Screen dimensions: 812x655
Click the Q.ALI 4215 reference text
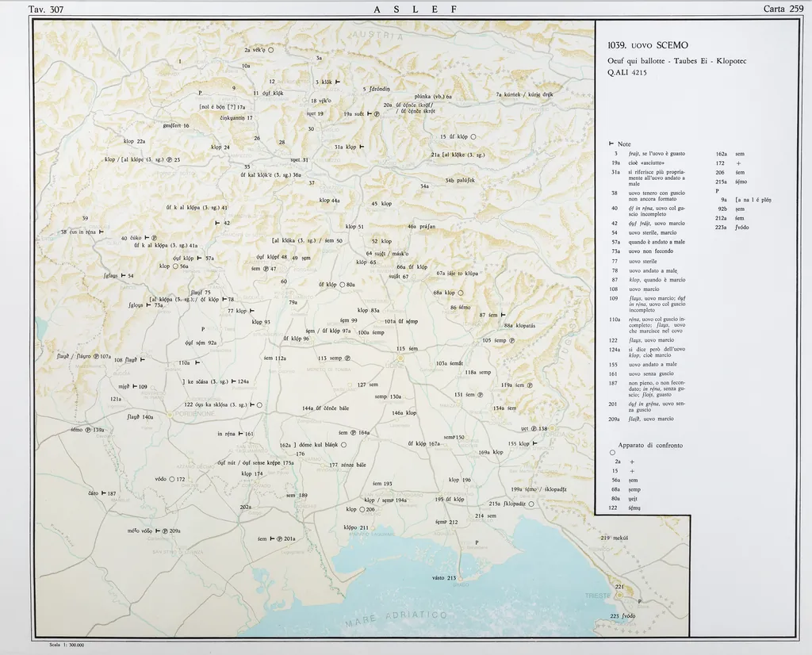point(628,73)
